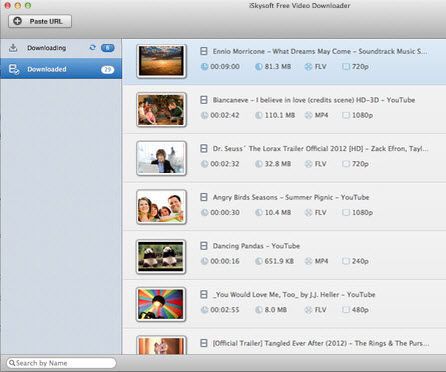
Task: Click the 1080p label on Angry Birds row
Action: point(362,213)
